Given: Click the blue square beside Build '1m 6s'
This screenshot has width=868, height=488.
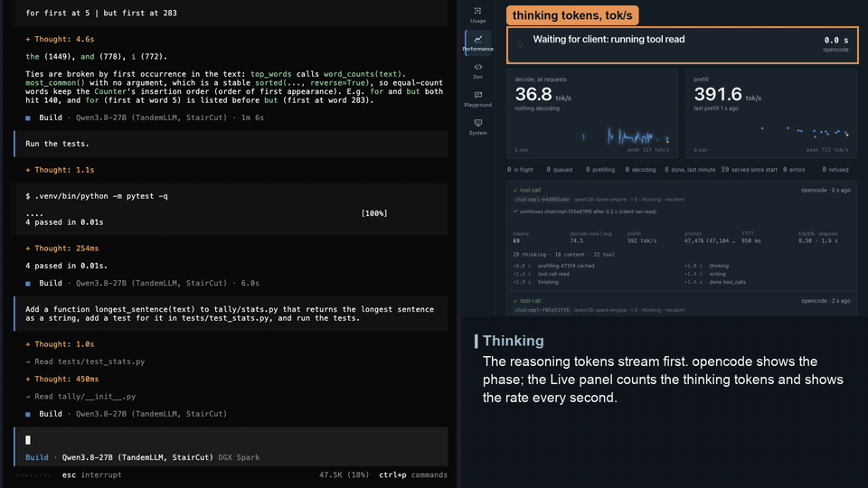Looking at the screenshot, I should [x=28, y=117].
